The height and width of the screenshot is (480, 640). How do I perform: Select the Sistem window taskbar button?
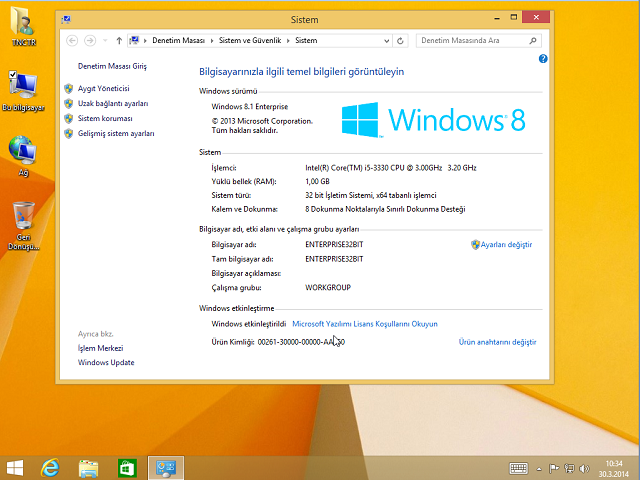coord(166,468)
